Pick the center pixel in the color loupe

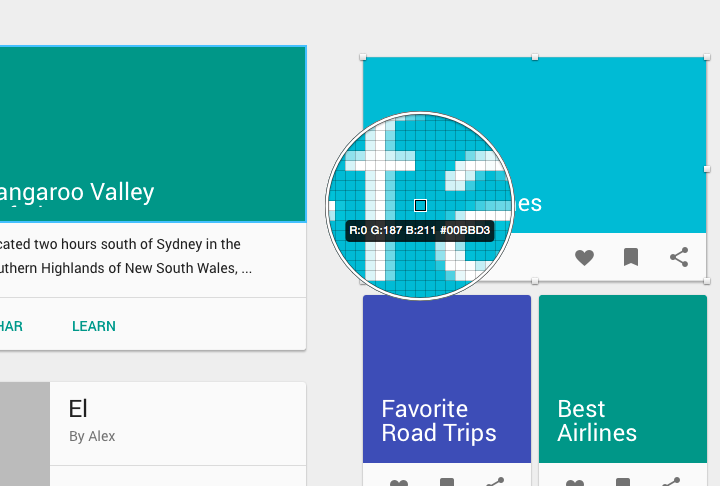[x=420, y=205]
